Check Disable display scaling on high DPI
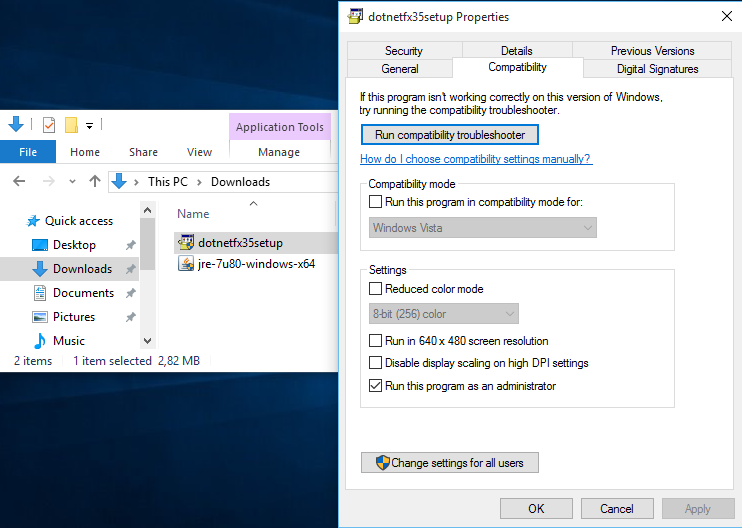The width and height of the screenshot is (742, 528). point(375,363)
